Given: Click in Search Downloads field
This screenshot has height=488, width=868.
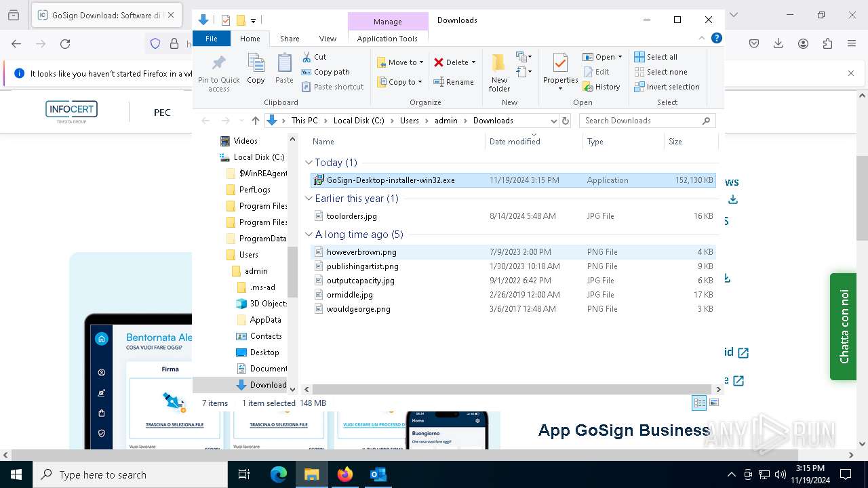Looking at the screenshot, I should pos(648,121).
